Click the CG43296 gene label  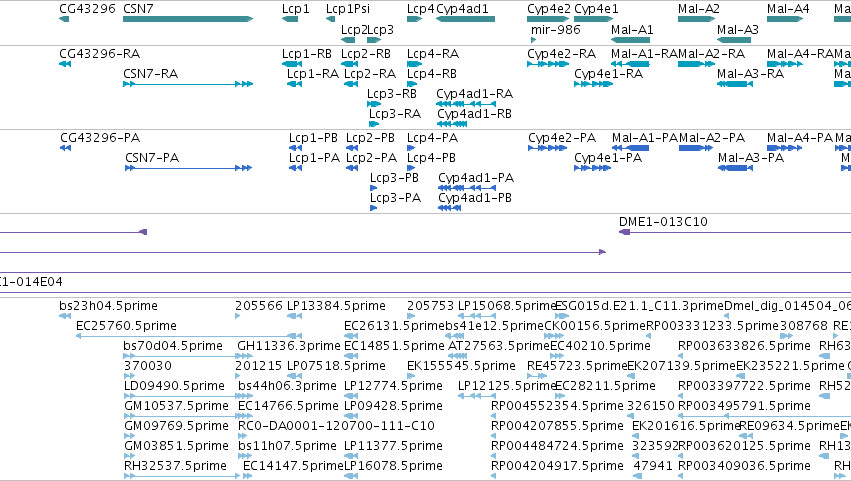click(x=87, y=9)
